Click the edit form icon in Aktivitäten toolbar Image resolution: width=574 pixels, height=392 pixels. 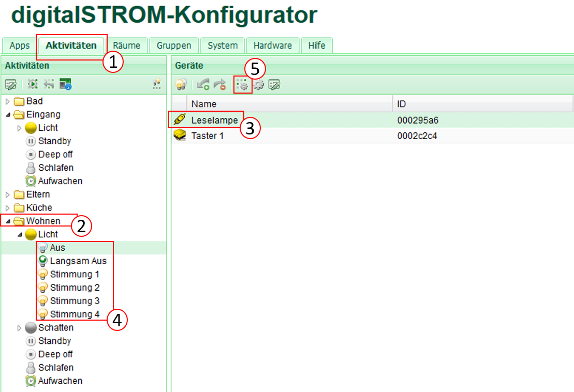tap(11, 84)
